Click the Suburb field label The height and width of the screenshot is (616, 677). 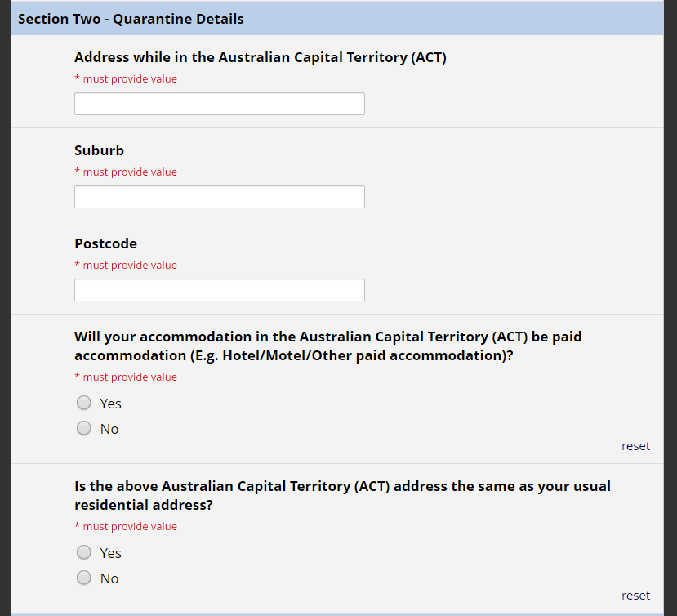(x=100, y=150)
